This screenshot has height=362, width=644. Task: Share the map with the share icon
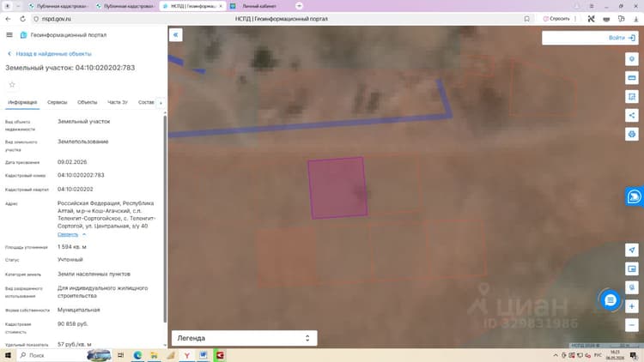(x=632, y=115)
